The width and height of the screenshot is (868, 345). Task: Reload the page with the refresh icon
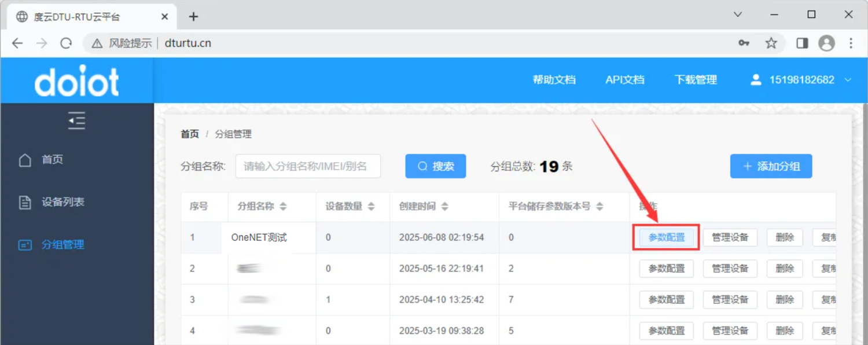66,42
